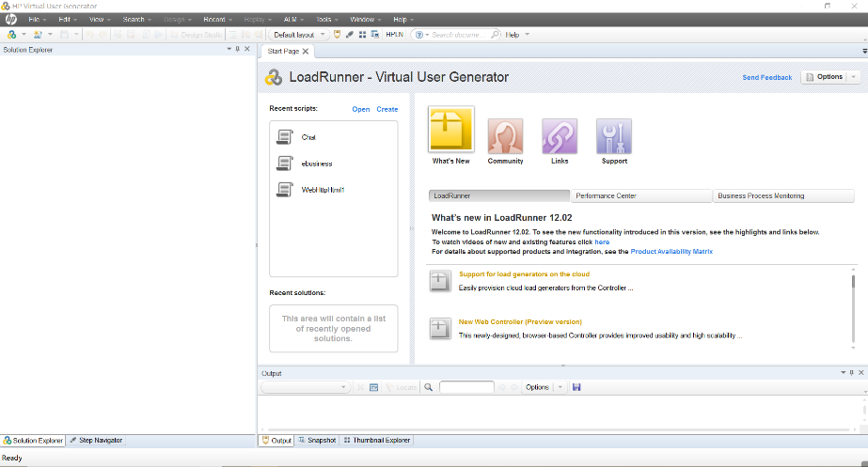The height and width of the screenshot is (467, 868).
Task: Click the Search documentation input field
Action: [459, 35]
